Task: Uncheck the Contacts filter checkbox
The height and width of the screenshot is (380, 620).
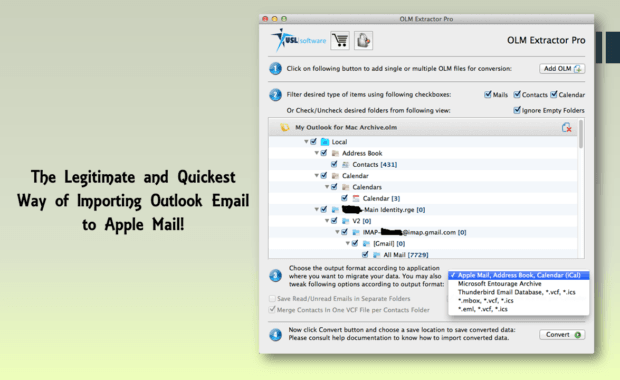Action: 517,95
